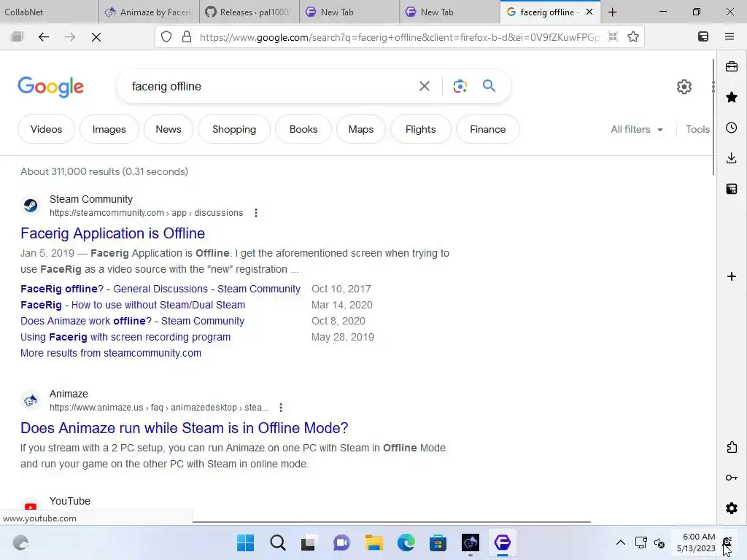Viewport: 747px width, 560px height.
Task: View site security padlock info
Action: (x=187, y=36)
